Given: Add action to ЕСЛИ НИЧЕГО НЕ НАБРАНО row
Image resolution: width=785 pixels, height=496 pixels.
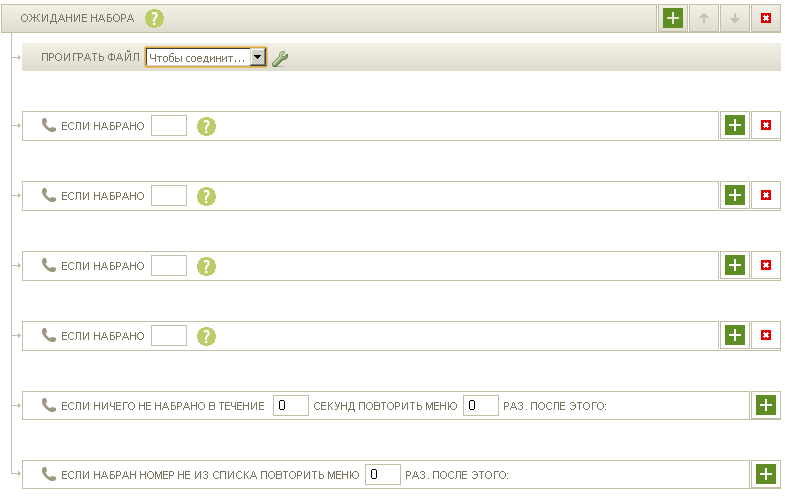Looking at the screenshot, I should coord(766,405).
